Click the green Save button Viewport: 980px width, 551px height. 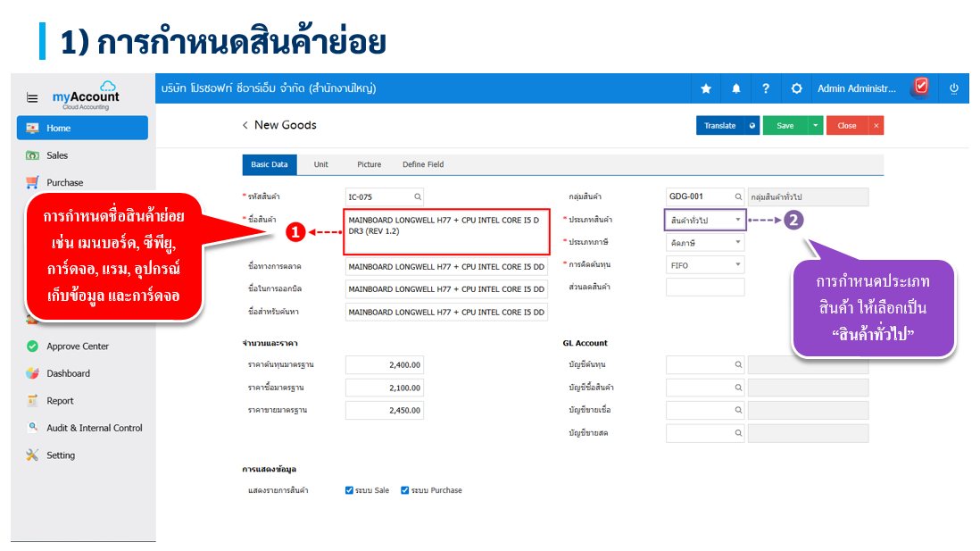click(785, 126)
